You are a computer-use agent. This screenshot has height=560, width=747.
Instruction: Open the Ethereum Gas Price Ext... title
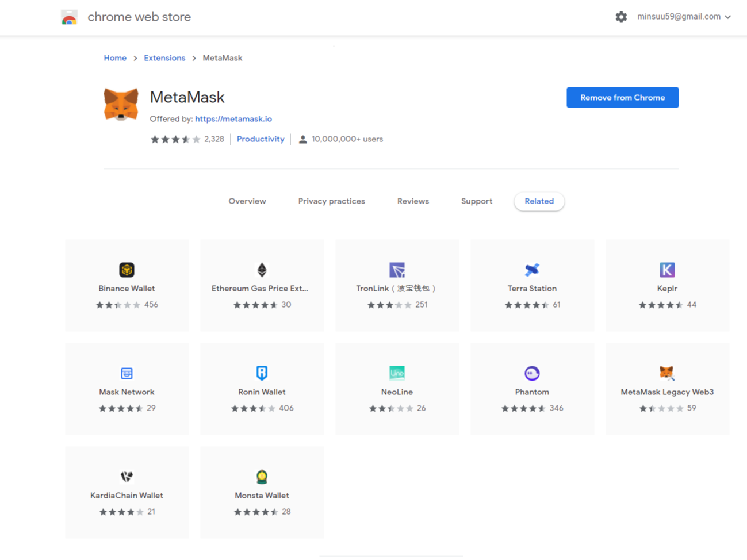pyautogui.click(x=260, y=289)
